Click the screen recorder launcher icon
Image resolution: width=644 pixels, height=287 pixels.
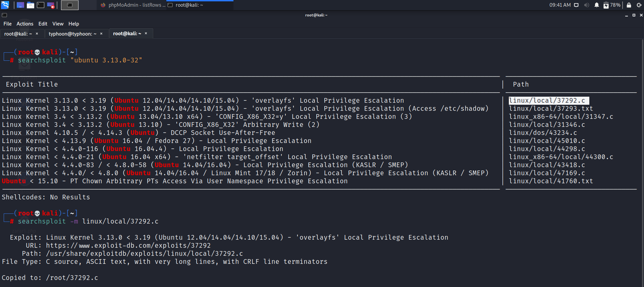coord(51,5)
